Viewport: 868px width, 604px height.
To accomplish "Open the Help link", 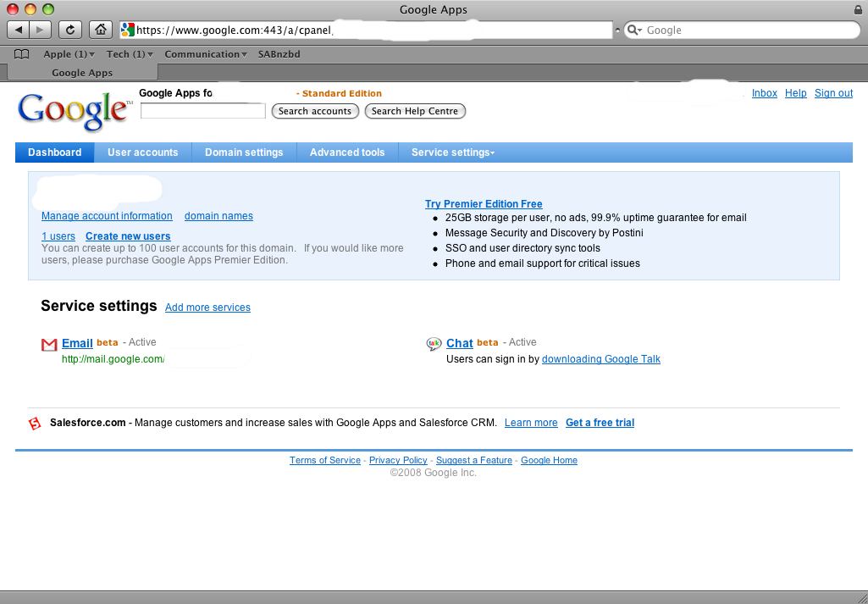I will 795,93.
